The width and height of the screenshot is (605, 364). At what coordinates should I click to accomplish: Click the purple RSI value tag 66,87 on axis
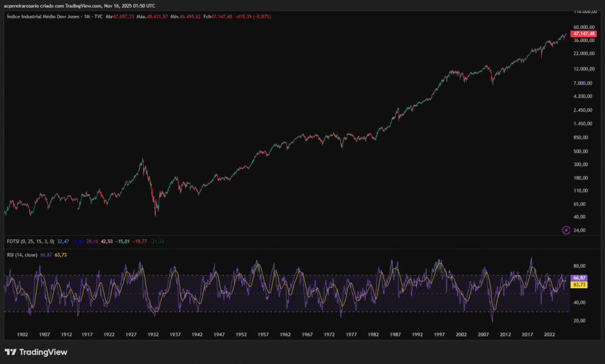[579, 278]
